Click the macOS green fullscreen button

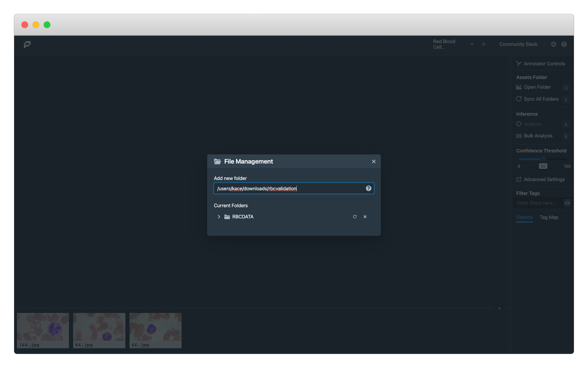pyautogui.click(x=47, y=25)
